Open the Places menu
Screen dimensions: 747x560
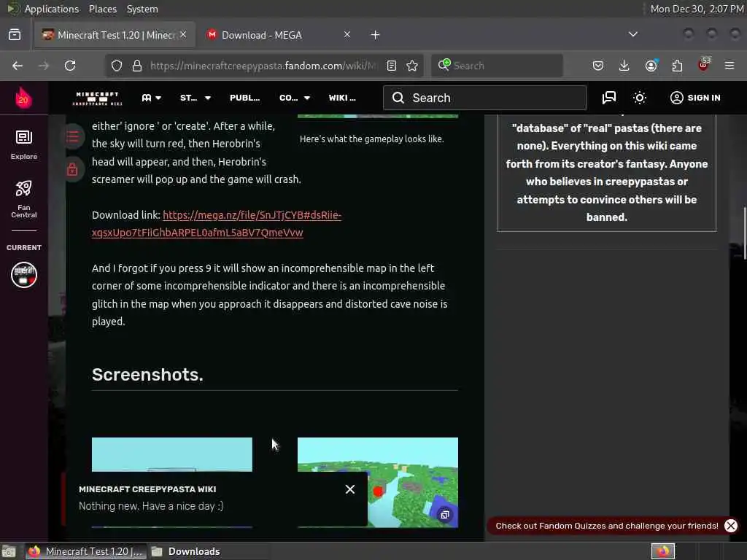[x=103, y=9]
